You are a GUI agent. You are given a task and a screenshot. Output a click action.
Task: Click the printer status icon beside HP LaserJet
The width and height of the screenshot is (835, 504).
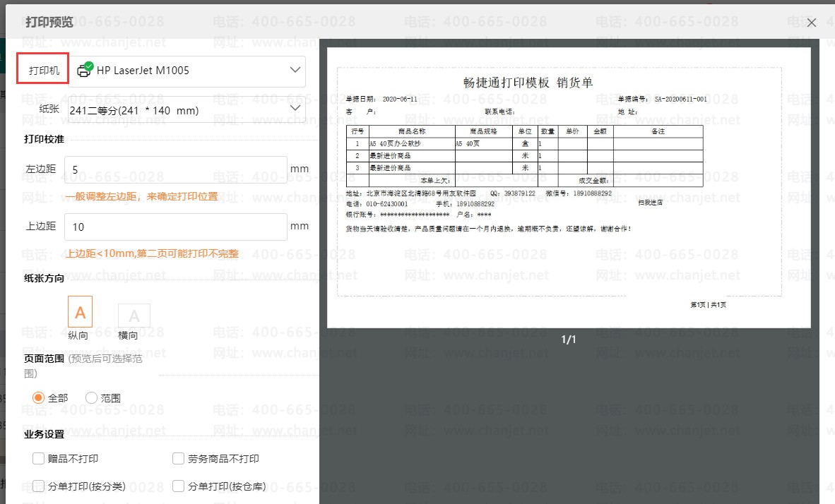coord(85,70)
